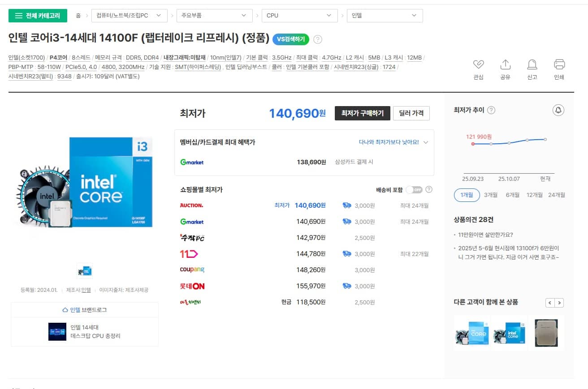This screenshot has width=588, height=389.
Task: Select the 3개월 price trend period
Action: (490, 195)
